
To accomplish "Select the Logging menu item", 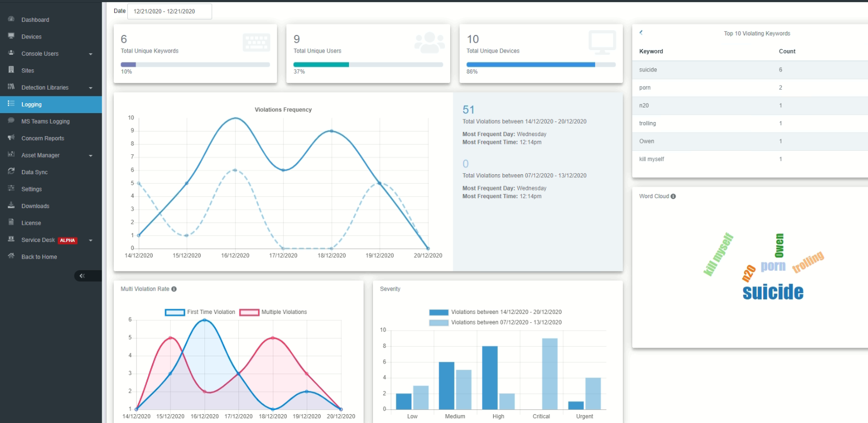I will [51, 104].
